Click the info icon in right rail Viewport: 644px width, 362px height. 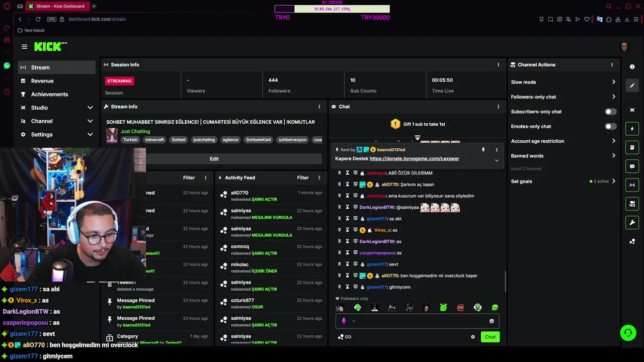pos(632,67)
